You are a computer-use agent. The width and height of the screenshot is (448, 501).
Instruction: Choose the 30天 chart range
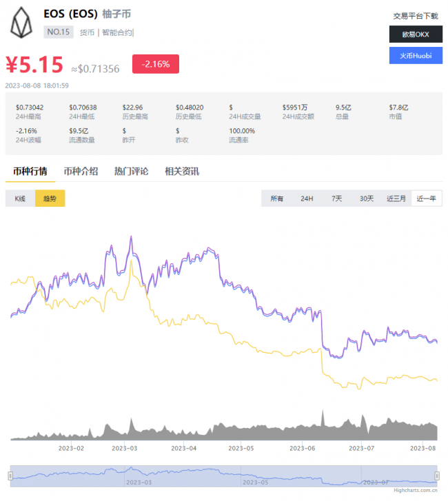point(367,198)
